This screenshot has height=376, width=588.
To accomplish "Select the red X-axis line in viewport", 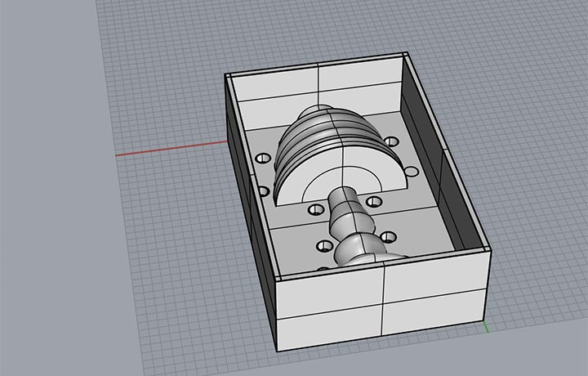I will point(171,149).
